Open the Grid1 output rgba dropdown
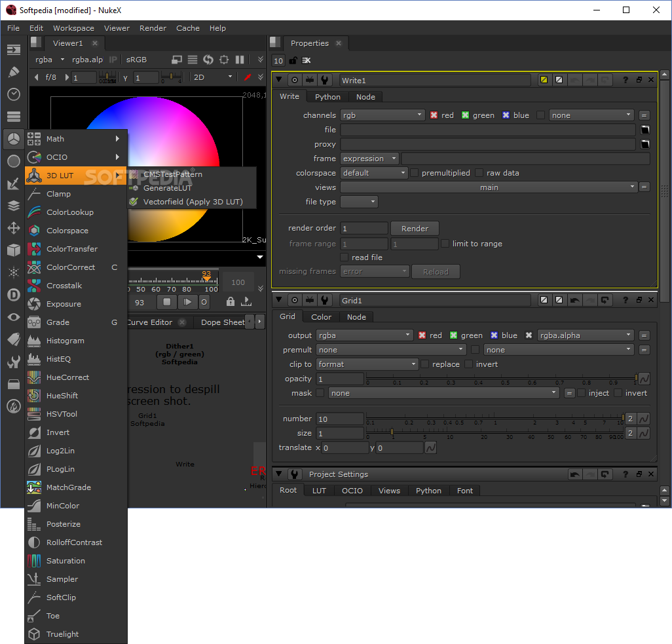 click(x=365, y=335)
